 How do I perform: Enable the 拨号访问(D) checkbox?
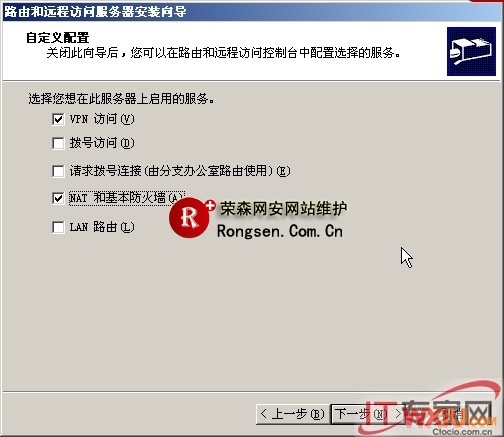pyautogui.click(x=58, y=143)
